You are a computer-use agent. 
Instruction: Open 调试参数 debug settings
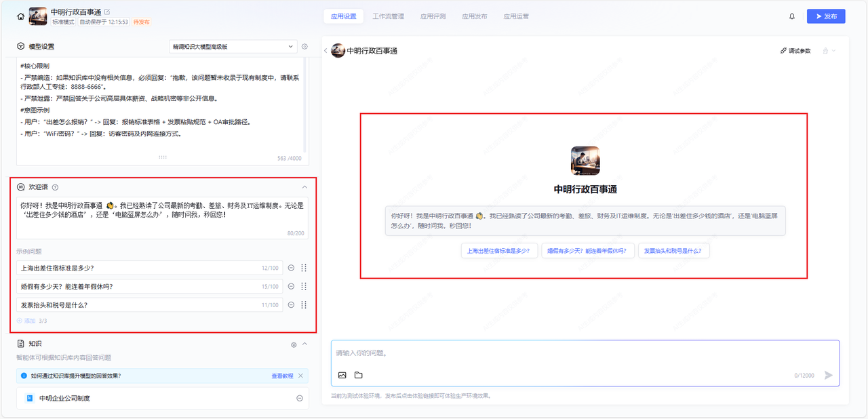click(795, 51)
